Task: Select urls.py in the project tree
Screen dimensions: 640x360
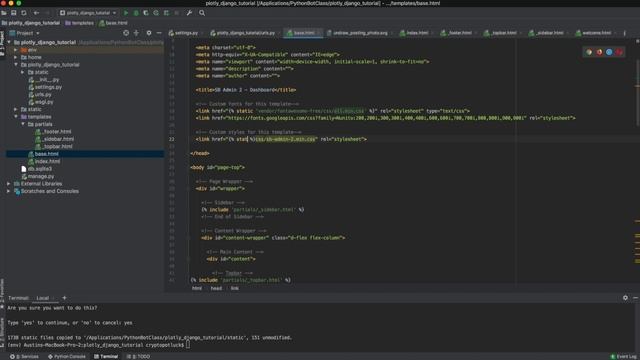Action: click(40, 95)
